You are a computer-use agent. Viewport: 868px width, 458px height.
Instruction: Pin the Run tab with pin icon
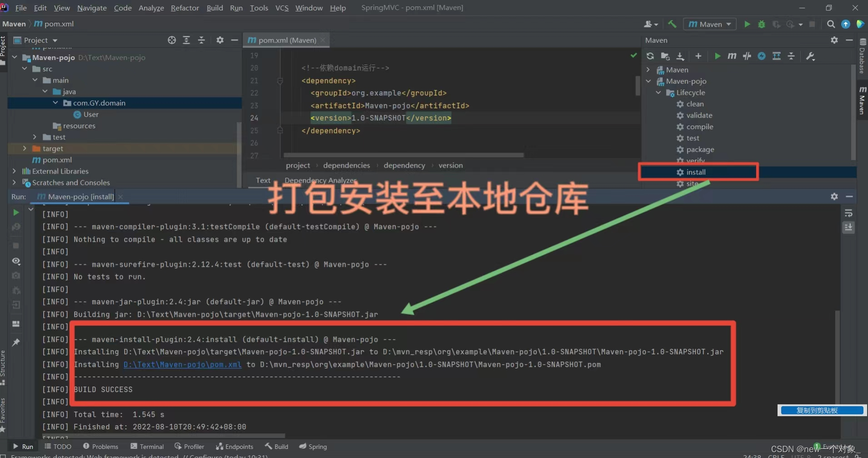(x=16, y=342)
